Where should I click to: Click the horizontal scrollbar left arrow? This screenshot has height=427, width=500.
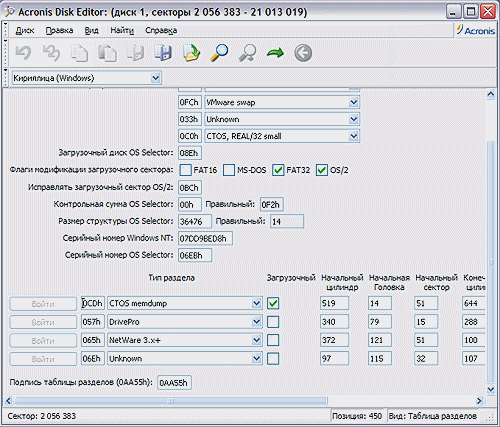point(9,401)
